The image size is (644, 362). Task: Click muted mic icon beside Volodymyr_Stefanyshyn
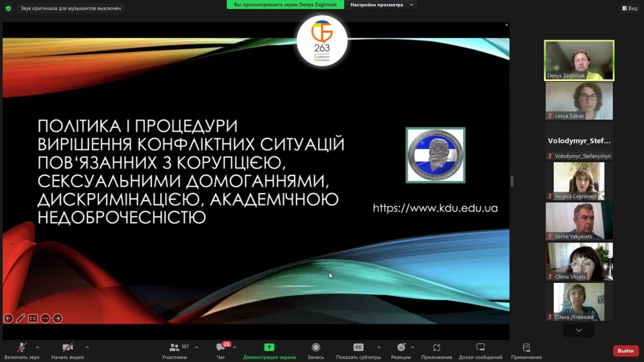pyautogui.click(x=550, y=156)
